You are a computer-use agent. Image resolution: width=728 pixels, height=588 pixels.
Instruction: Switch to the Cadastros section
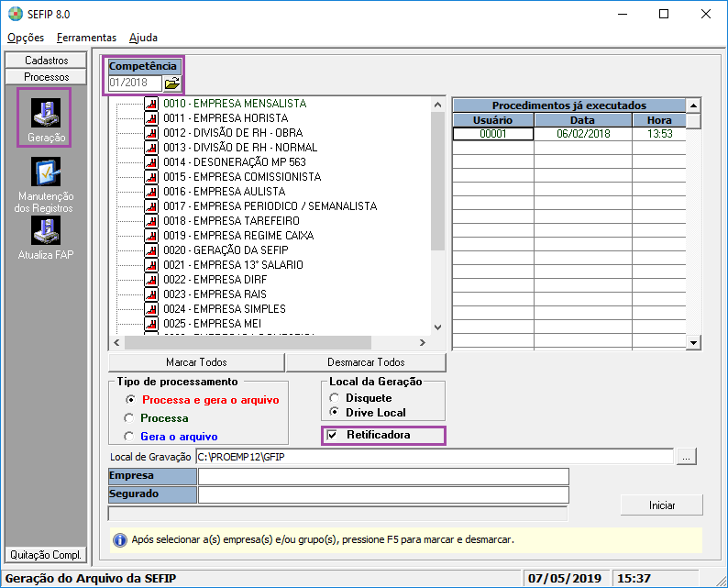pos(46,61)
